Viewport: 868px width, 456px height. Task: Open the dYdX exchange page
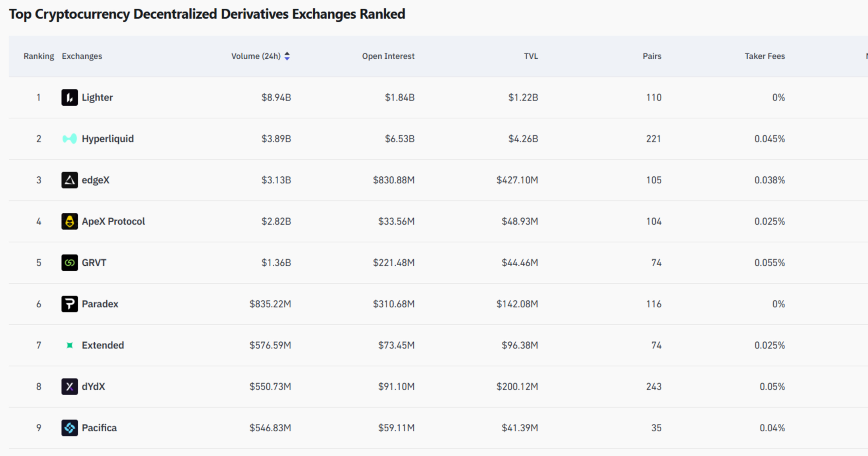pos(93,387)
